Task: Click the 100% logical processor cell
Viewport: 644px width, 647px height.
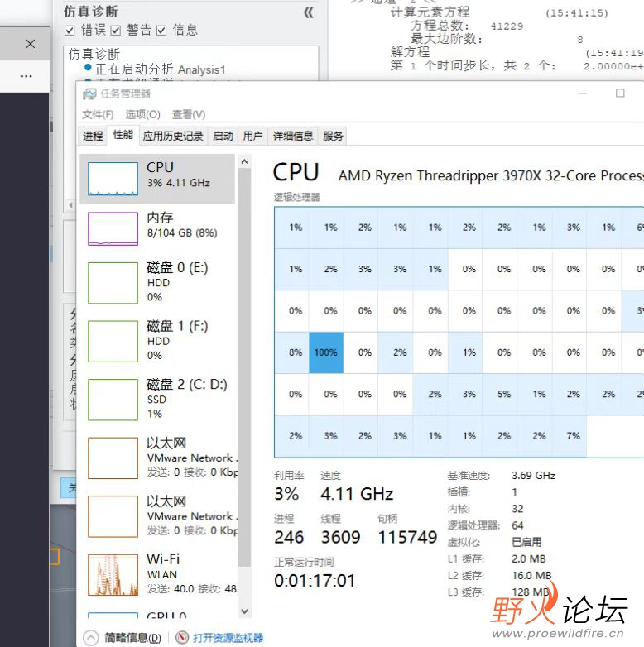Action: pyautogui.click(x=326, y=352)
